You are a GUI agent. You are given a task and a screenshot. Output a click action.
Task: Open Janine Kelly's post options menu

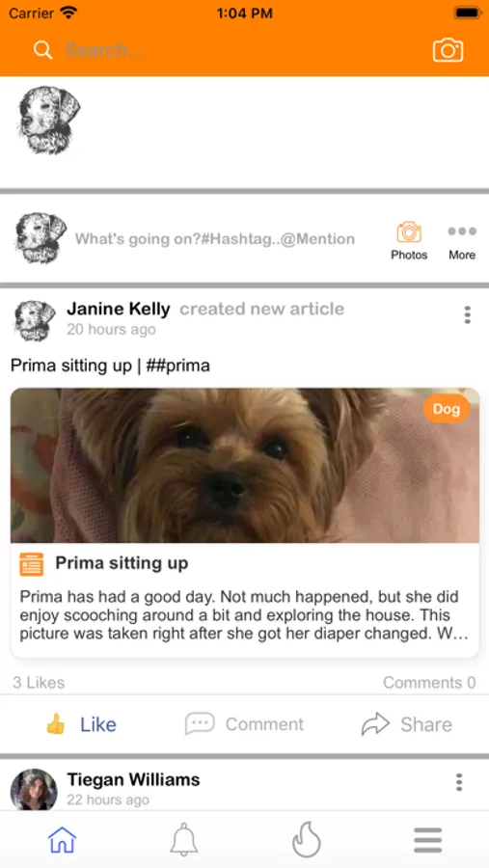coord(468,314)
